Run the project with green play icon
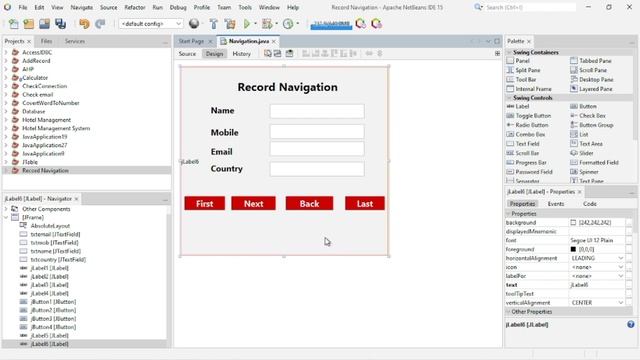 247,24
